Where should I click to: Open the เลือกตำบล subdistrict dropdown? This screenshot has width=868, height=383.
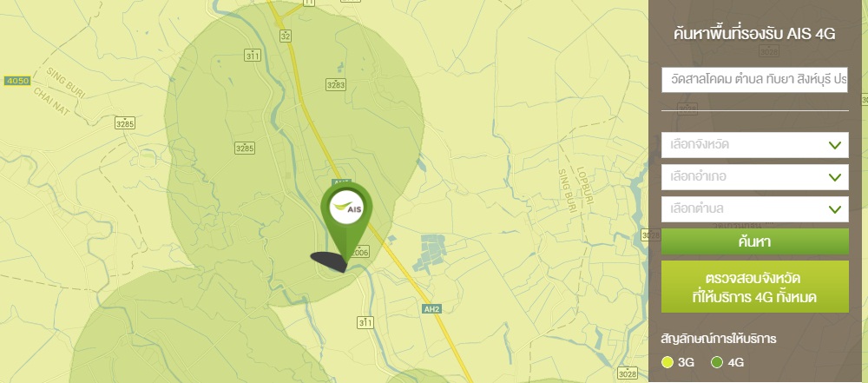(x=754, y=209)
